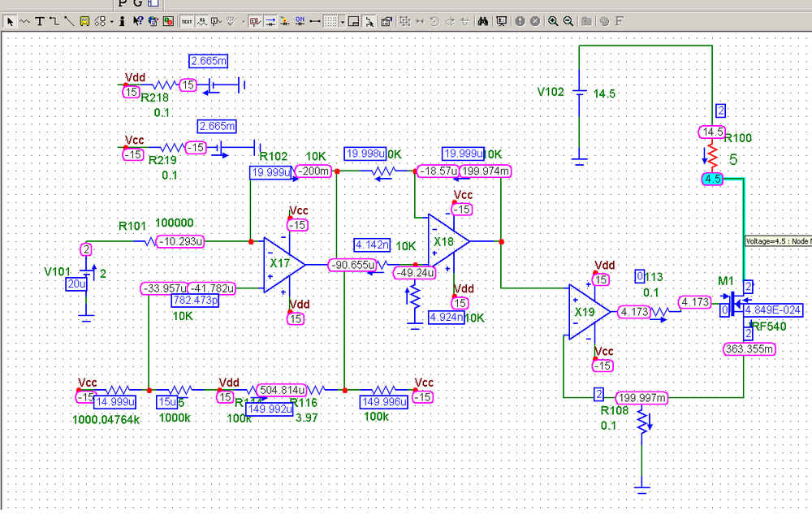This screenshot has height=515, width=812.
Task: Click the info mode icon
Action: point(122,21)
